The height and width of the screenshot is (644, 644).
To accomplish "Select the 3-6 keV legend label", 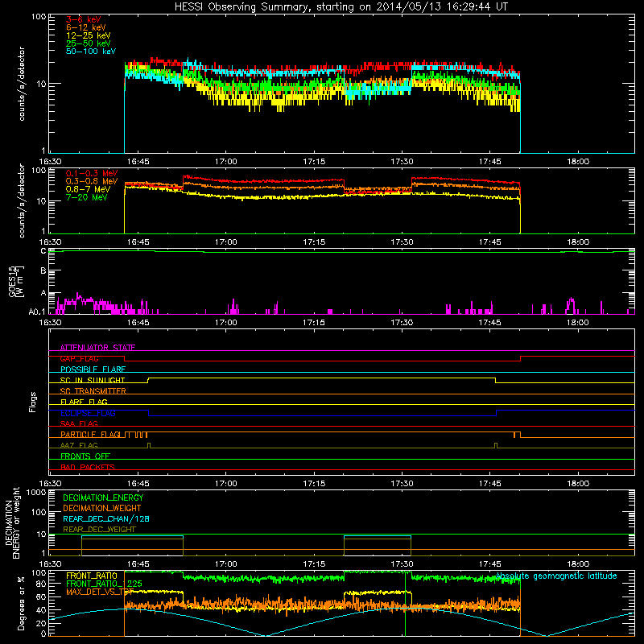I will coord(83,19).
